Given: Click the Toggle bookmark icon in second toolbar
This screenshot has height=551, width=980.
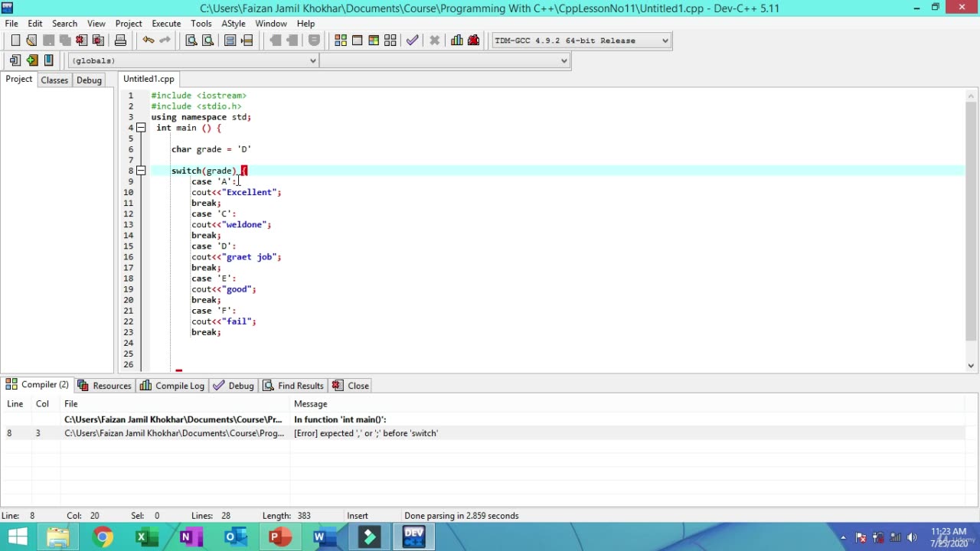Looking at the screenshot, I should [32, 60].
